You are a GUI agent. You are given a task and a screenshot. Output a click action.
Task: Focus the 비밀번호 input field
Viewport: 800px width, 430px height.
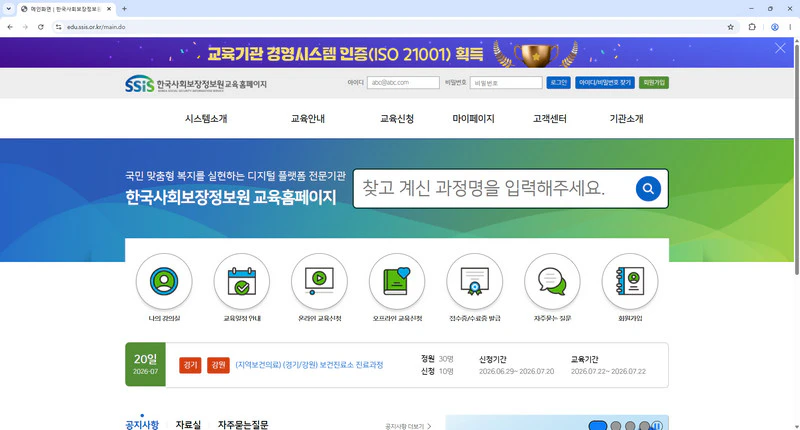click(506, 83)
